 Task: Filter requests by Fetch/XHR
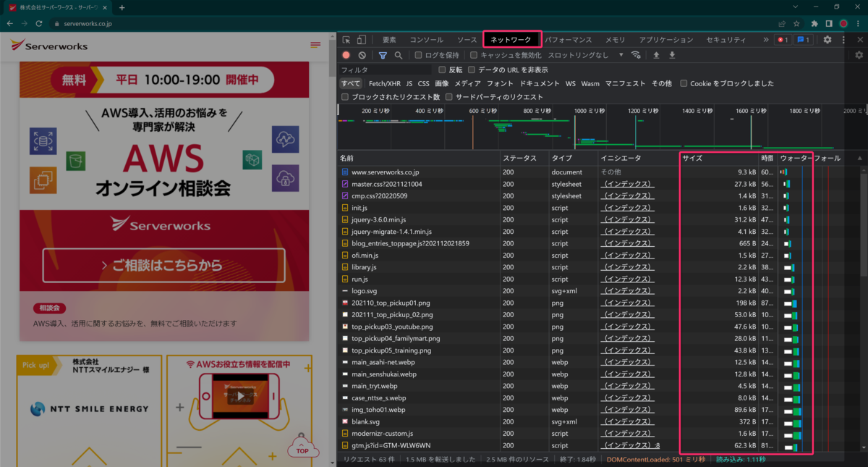384,83
